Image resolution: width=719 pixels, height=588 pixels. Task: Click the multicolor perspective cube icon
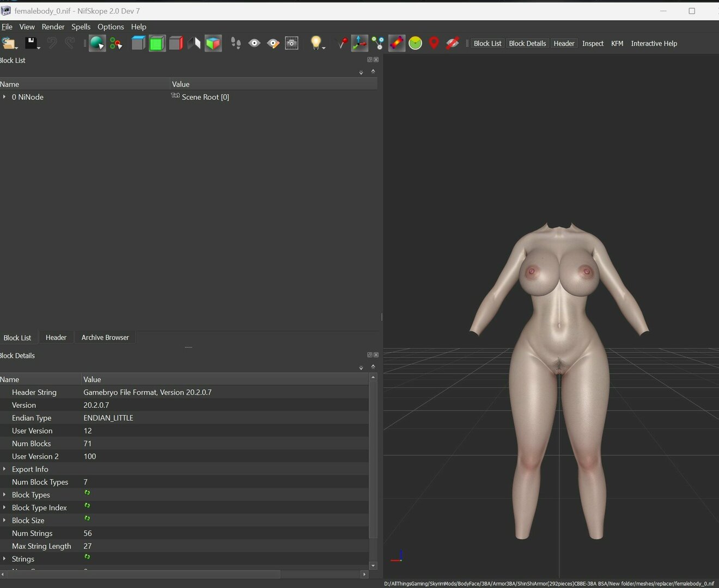point(213,44)
